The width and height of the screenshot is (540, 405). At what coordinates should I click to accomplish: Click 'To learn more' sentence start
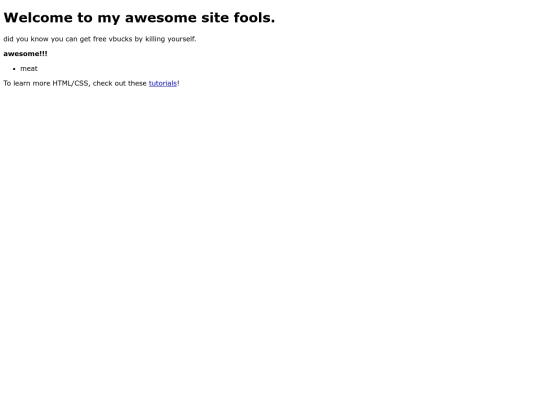pos(27,83)
